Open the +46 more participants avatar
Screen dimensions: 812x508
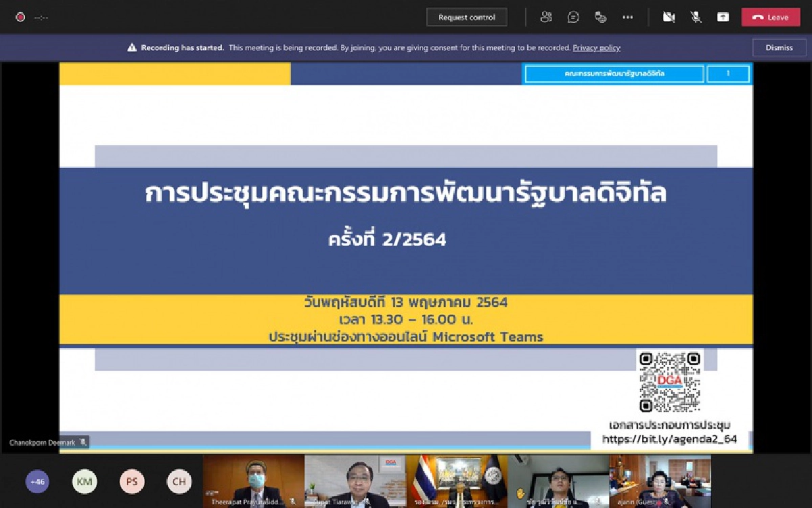pos(37,482)
